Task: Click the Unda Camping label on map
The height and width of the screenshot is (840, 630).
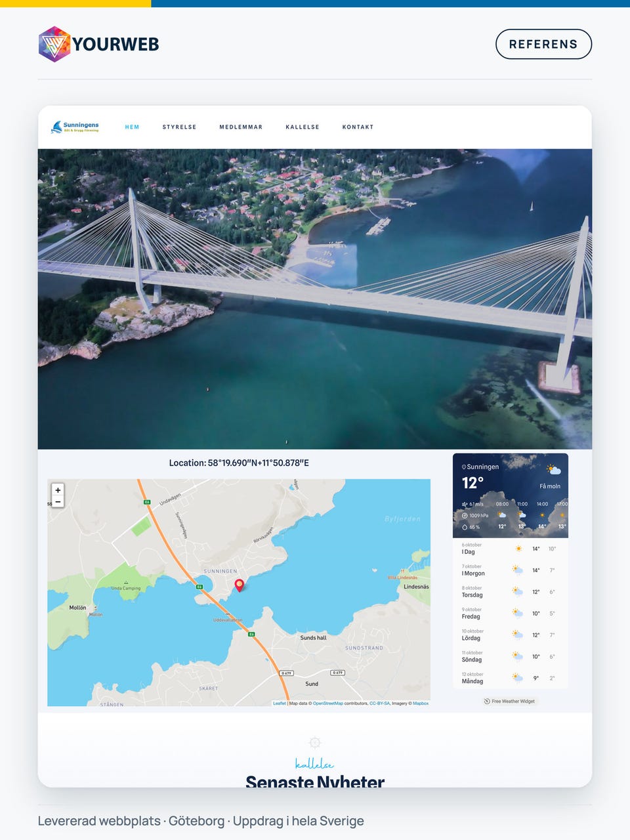Action: (126, 588)
